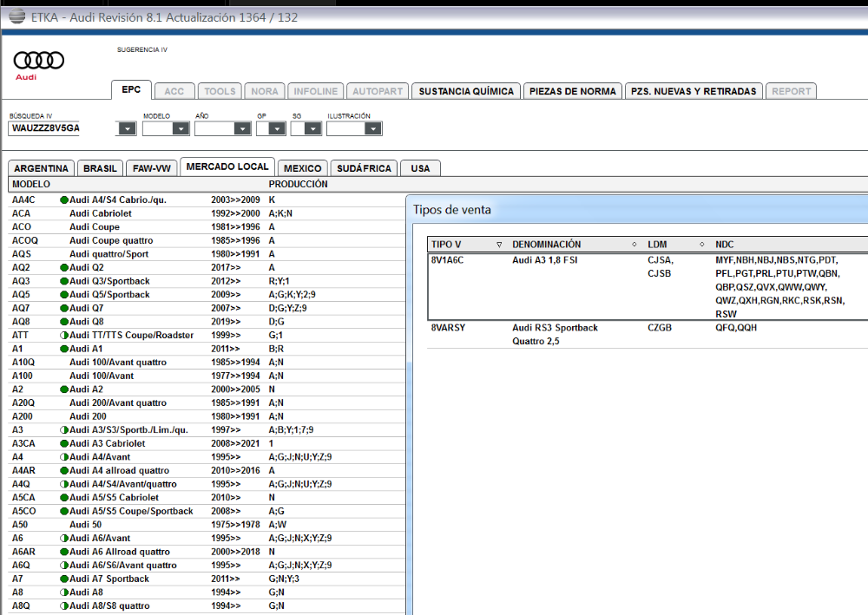Viewport: 868px width, 615px height.
Task: Select the SUDÁFRICA market tab
Action: 364,168
